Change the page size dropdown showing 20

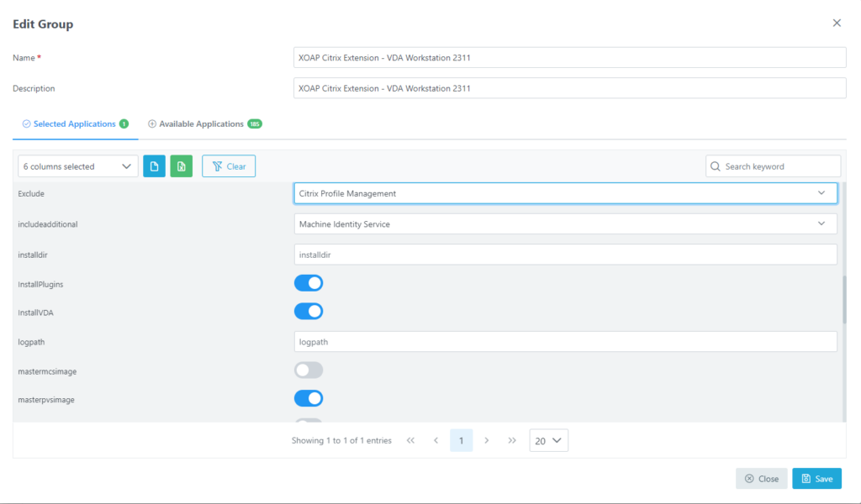(548, 440)
